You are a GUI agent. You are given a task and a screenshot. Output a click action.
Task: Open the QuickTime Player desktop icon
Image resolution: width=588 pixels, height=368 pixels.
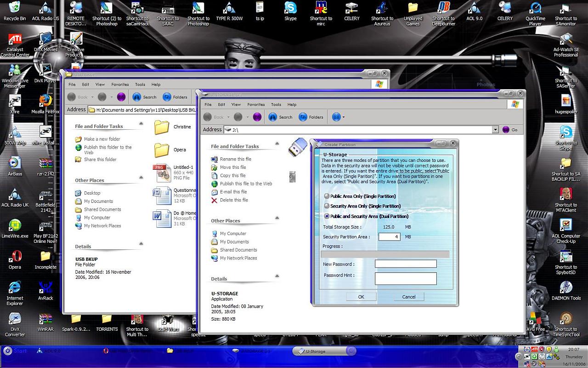[x=535, y=14]
